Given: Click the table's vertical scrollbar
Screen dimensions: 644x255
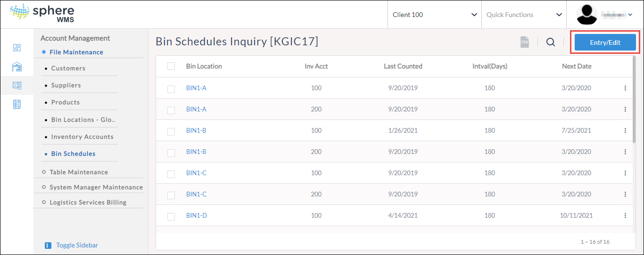Looking at the screenshot, I should (x=634, y=99).
